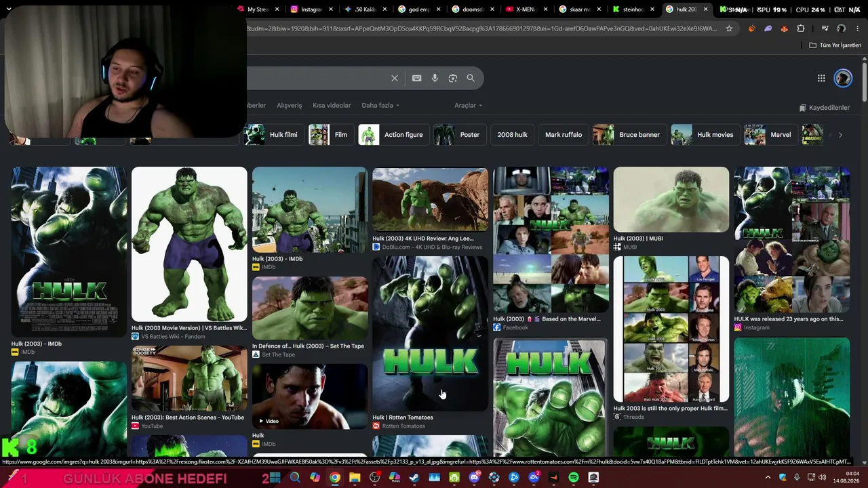Open the Google apps grid
This screenshot has height=488, width=868.
(821, 78)
